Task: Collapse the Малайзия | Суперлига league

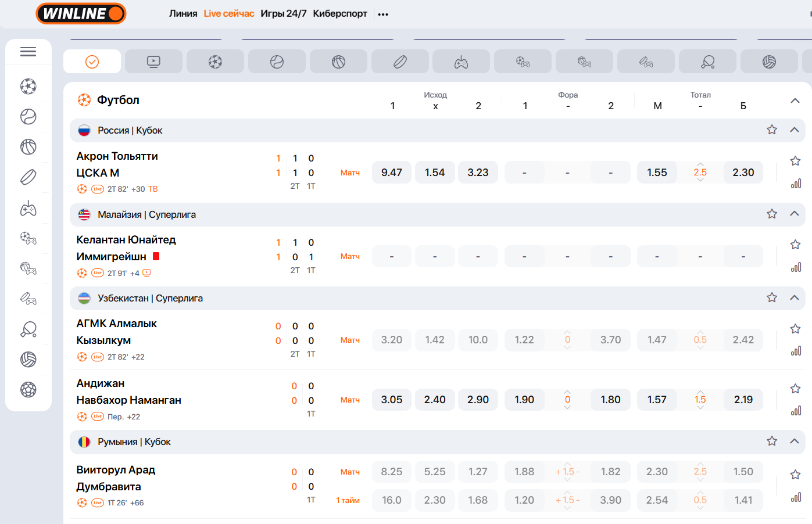Action: point(795,214)
